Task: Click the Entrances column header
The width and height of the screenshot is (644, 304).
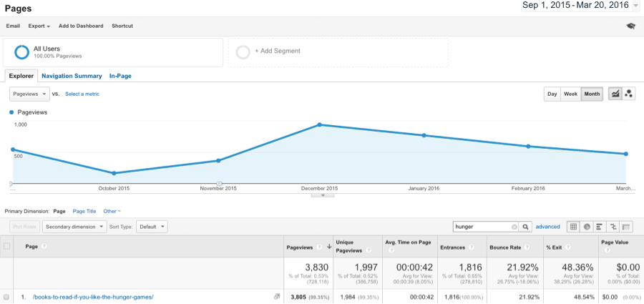Action: click(462, 247)
